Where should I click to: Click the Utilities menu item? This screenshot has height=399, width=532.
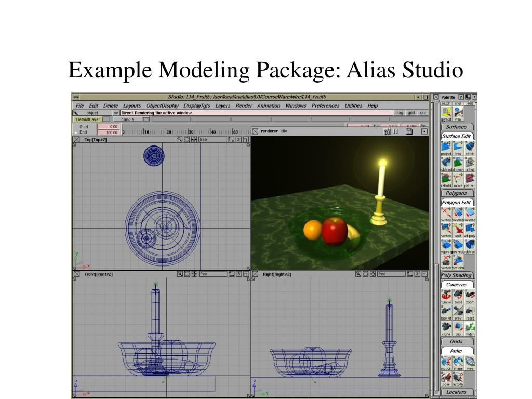coord(353,105)
